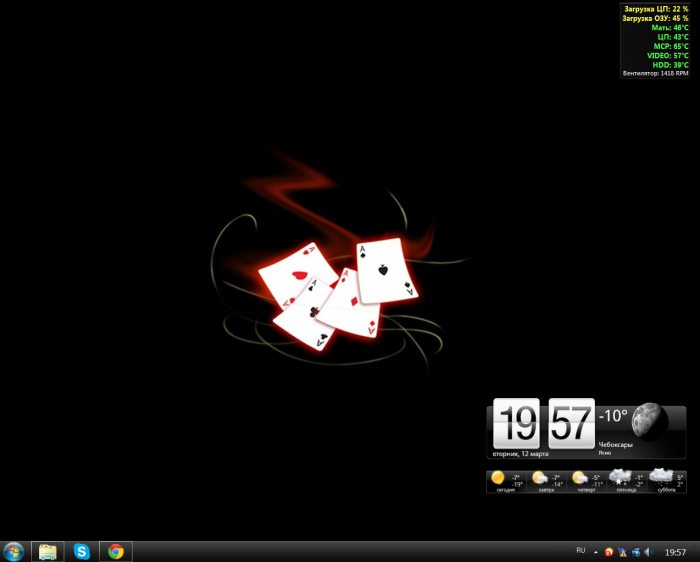Click the Загрузка ЦП: 22 % line
Image resolution: width=700 pixels, height=562 pixels.
[x=656, y=9]
